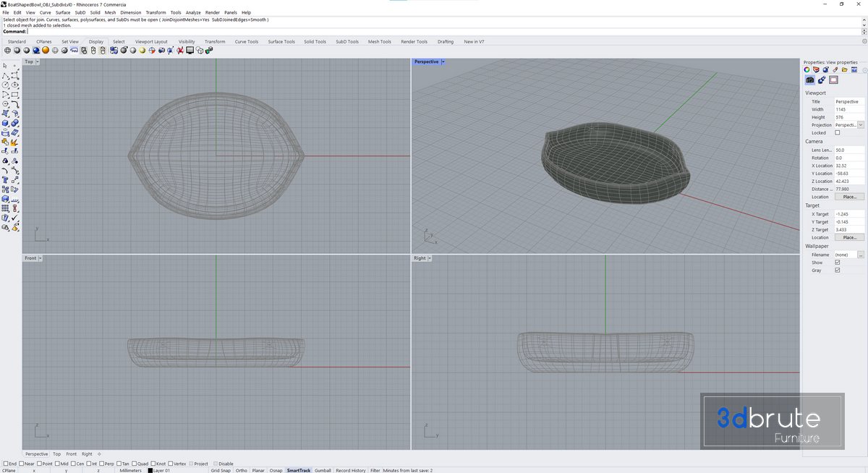This screenshot has height=473, width=868.
Task: Select the Polyline tool in the left toolbar
Action: pos(5,75)
